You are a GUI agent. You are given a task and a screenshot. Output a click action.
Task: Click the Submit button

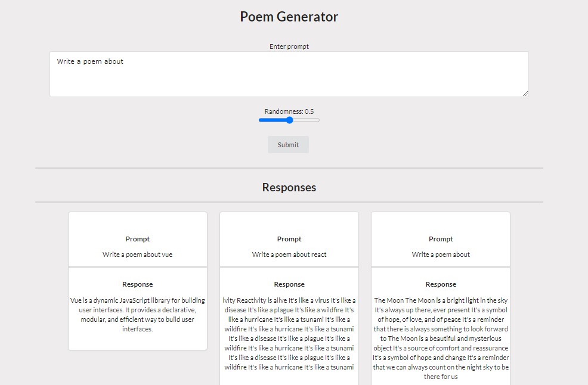[288, 144]
